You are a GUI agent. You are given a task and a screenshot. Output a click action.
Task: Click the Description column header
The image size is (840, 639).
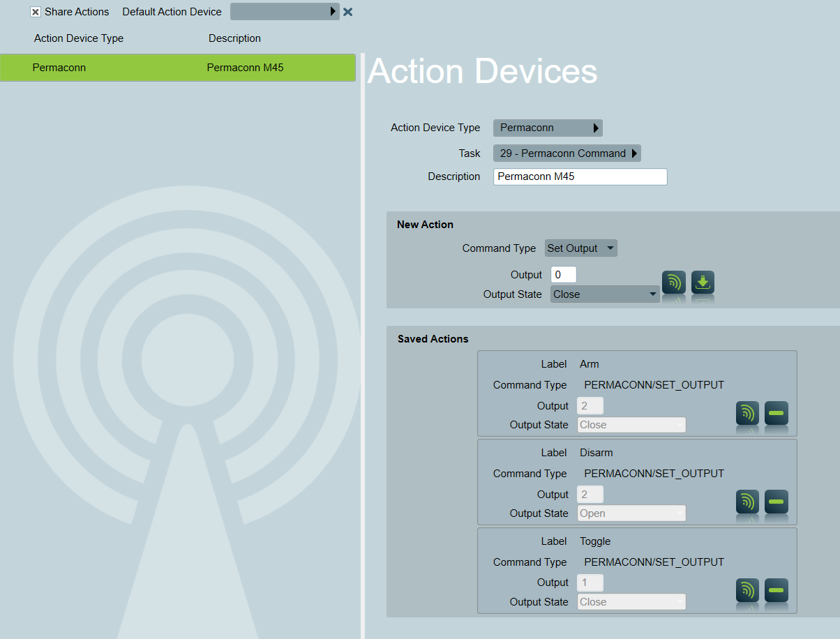coord(234,38)
